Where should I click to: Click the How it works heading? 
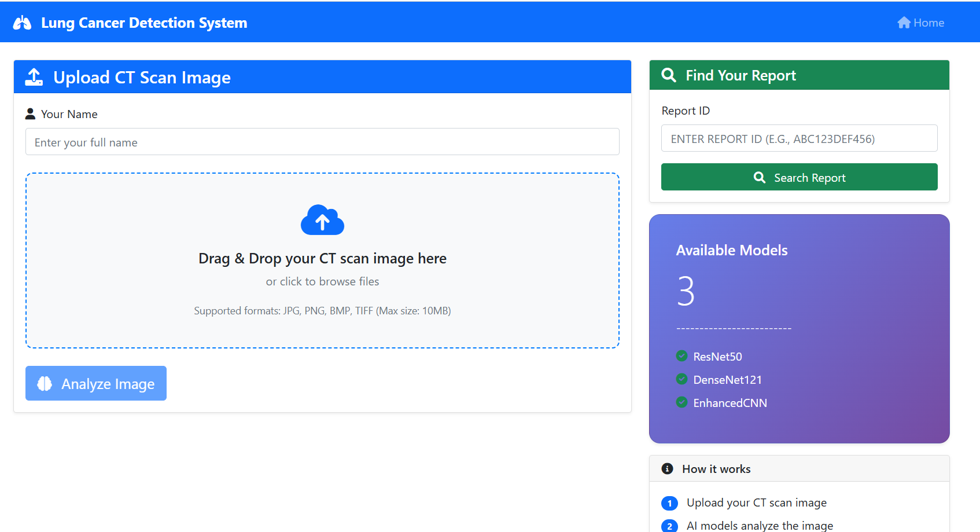(x=716, y=469)
